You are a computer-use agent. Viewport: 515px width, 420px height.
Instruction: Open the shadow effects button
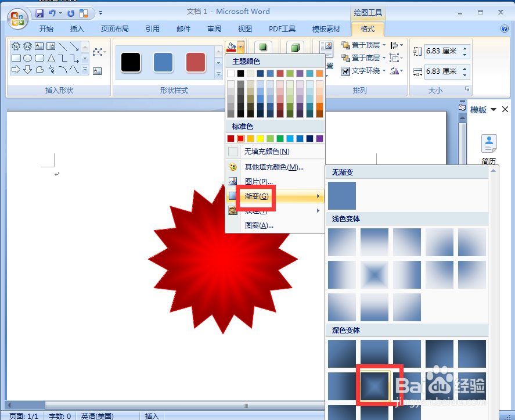pyautogui.click(x=263, y=47)
